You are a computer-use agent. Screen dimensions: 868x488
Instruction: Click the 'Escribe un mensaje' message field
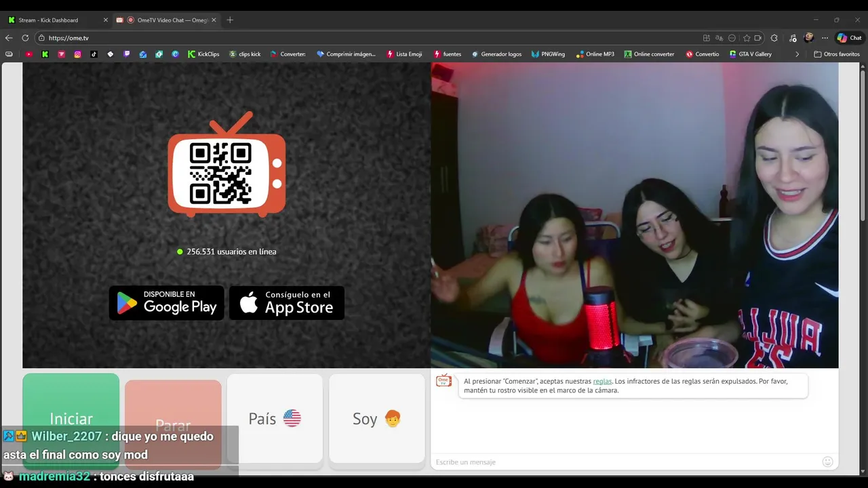coord(627,462)
